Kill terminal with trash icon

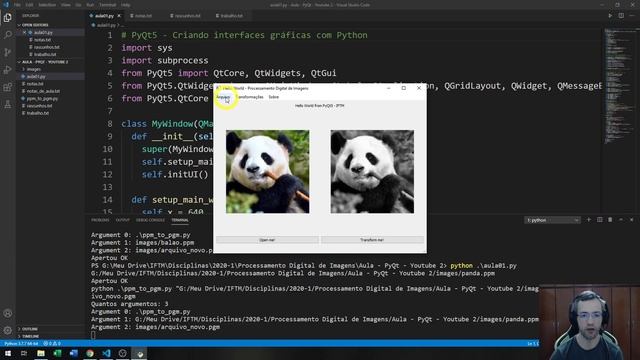610,220
